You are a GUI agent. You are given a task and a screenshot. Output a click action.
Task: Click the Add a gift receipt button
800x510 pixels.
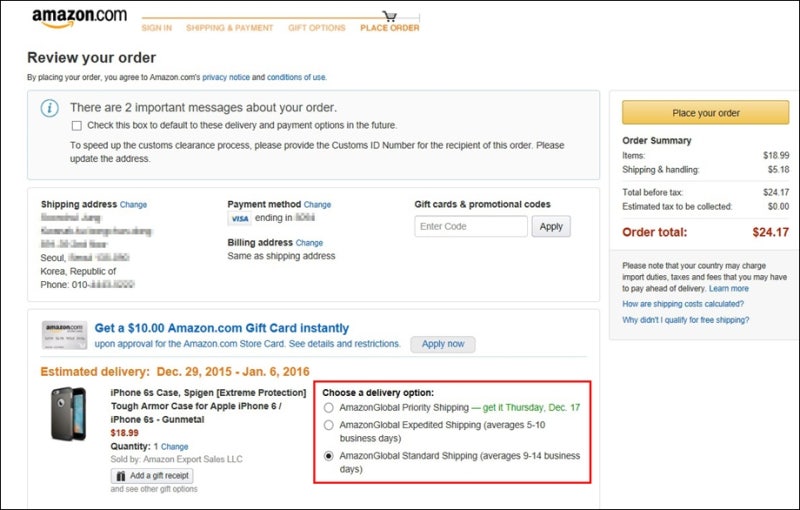[152, 476]
